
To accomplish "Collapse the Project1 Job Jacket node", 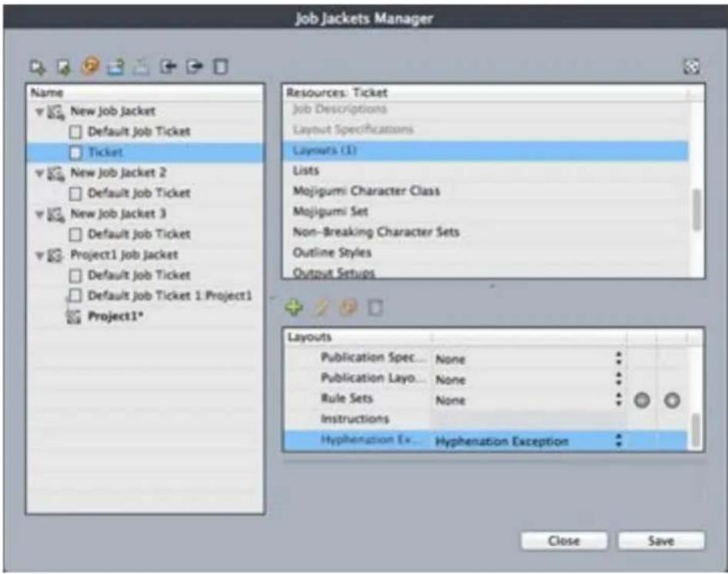I will [x=40, y=255].
